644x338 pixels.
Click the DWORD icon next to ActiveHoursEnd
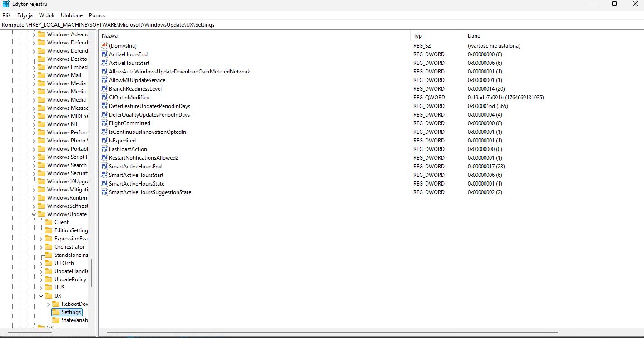point(104,54)
